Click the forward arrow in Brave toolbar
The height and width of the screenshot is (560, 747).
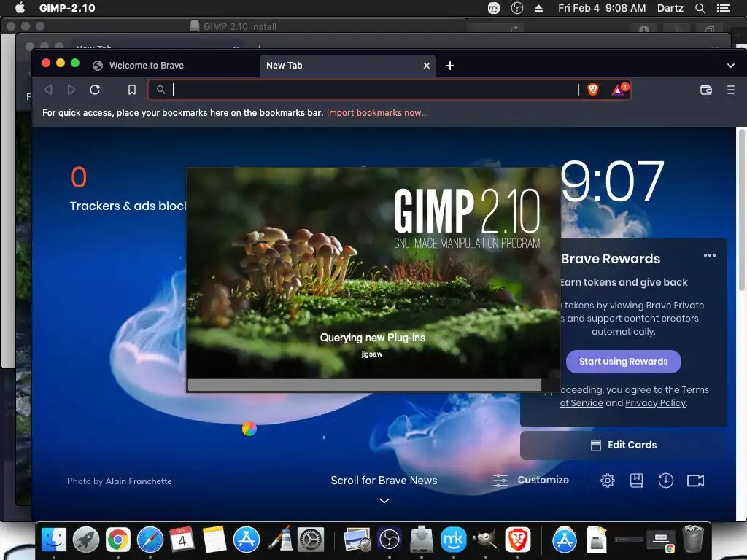[x=71, y=90]
